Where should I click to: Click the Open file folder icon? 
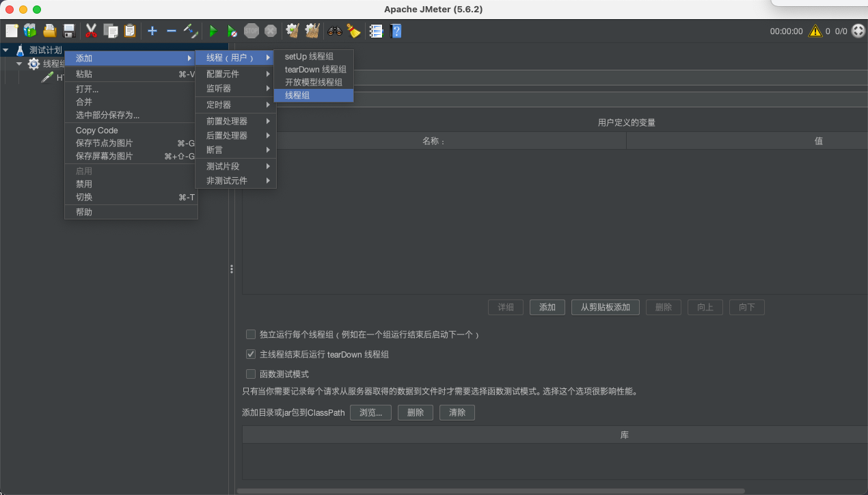point(50,31)
